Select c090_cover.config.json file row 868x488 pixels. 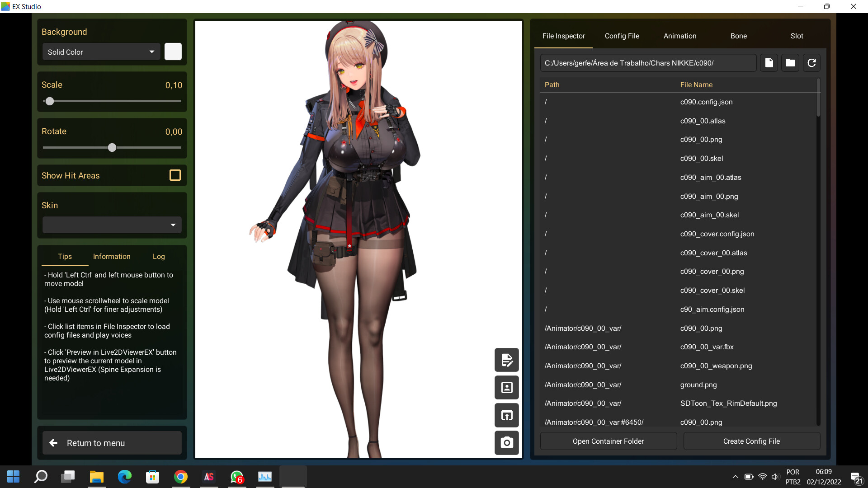[x=678, y=234]
